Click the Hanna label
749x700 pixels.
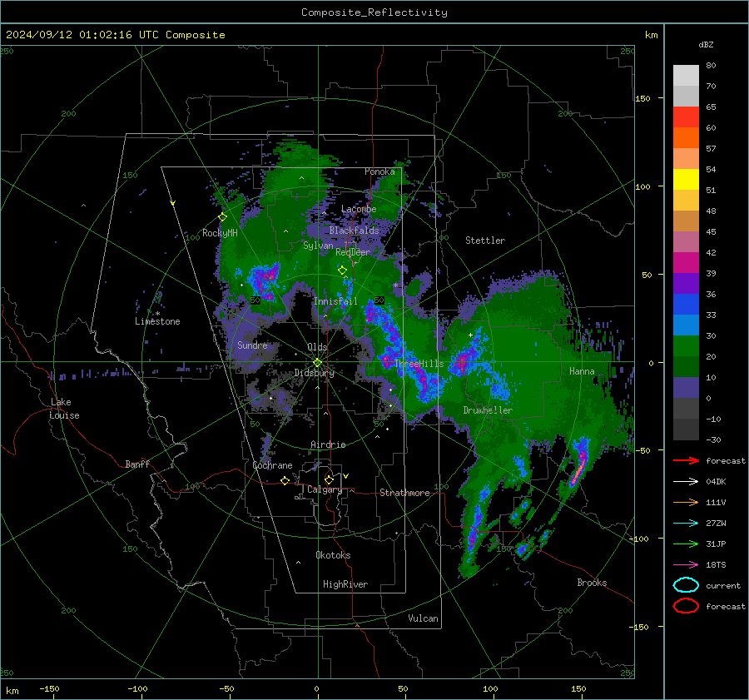click(x=582, y=371)
